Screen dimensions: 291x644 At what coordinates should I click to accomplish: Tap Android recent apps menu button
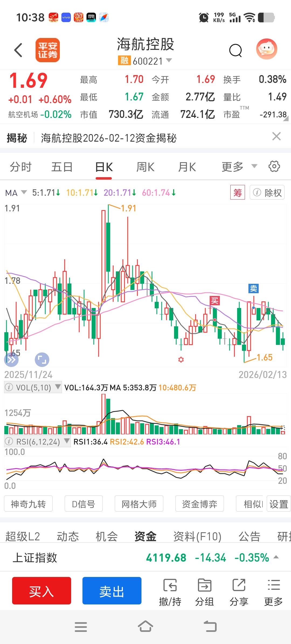pyautogui.click(x=81, y=627)
